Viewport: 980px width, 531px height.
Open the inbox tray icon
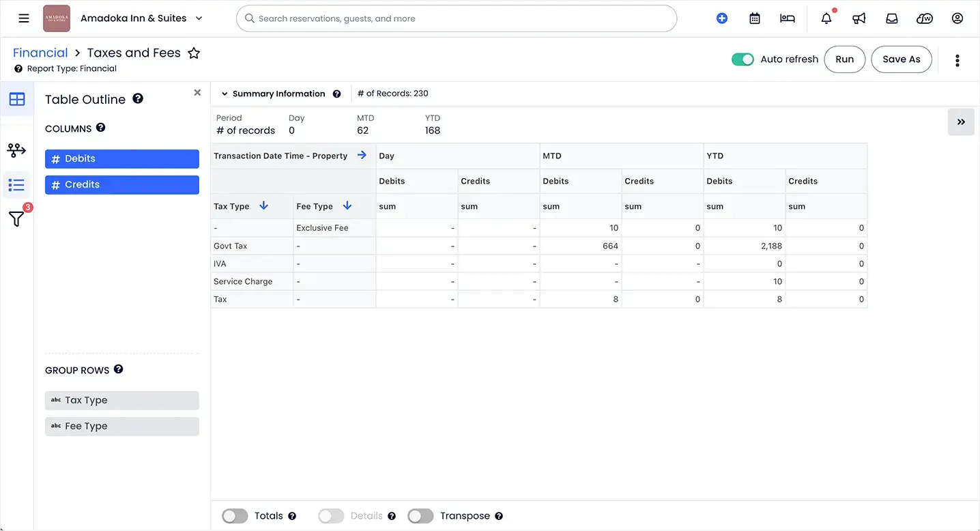[x=892, y=18]
